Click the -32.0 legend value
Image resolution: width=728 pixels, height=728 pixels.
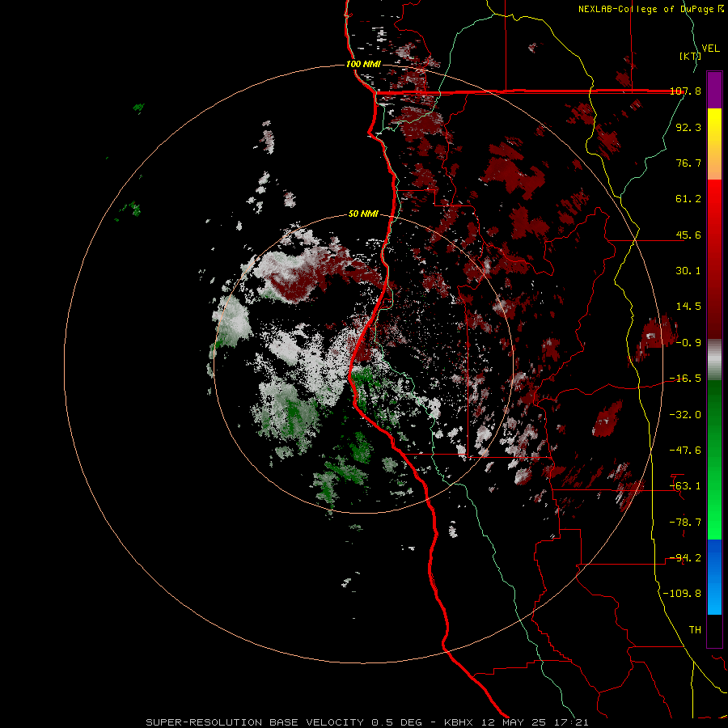(685, 414)
